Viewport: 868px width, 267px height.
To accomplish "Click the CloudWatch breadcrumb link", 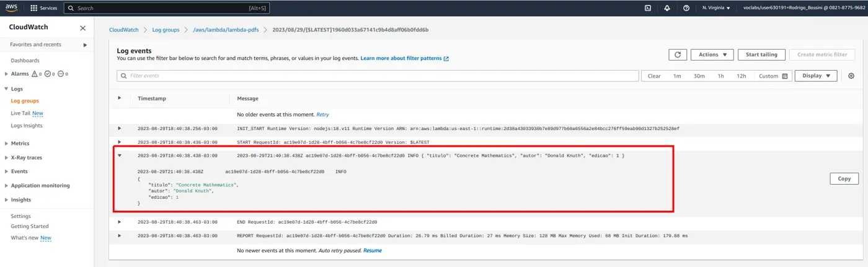I will (124, 30).
